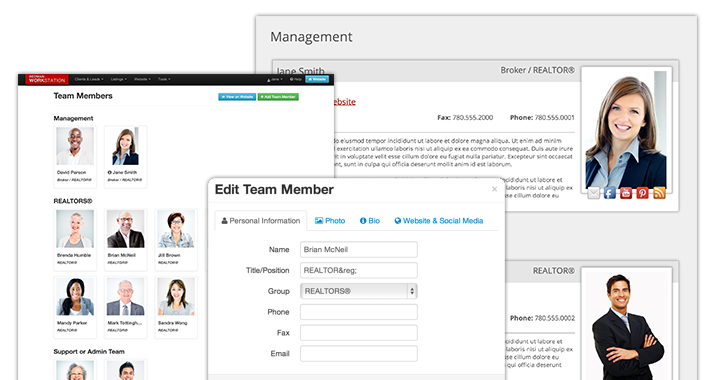This screenshot has height=380, width=712.
Task: Select Jane Smith's photo in Team Members
Action: coord(125,146)
